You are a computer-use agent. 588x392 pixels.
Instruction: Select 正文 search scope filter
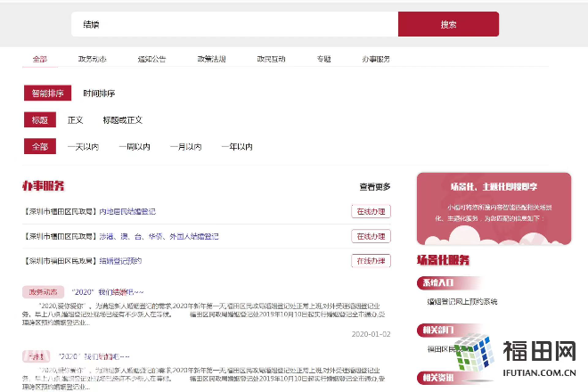pyautogui.click(x=76, y=119)
